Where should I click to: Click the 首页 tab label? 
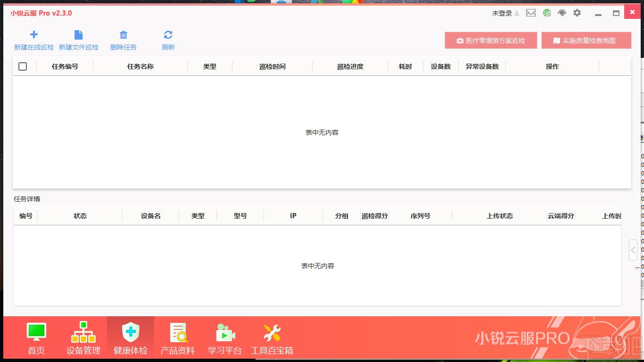36,351
